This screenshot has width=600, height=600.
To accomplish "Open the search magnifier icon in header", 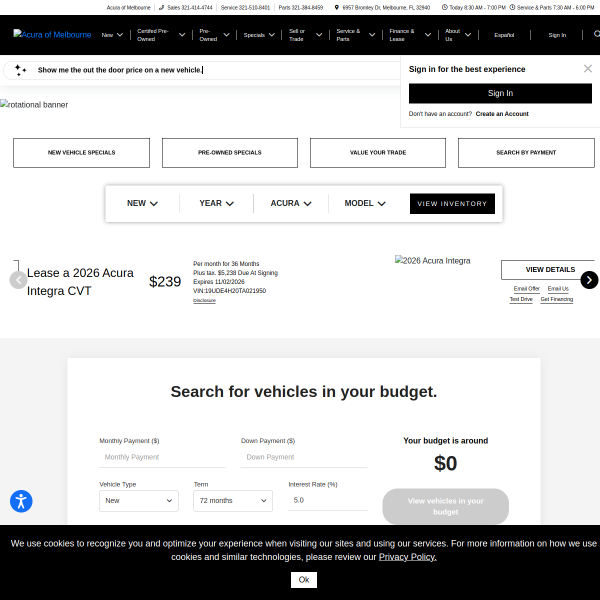I will 597,34.
